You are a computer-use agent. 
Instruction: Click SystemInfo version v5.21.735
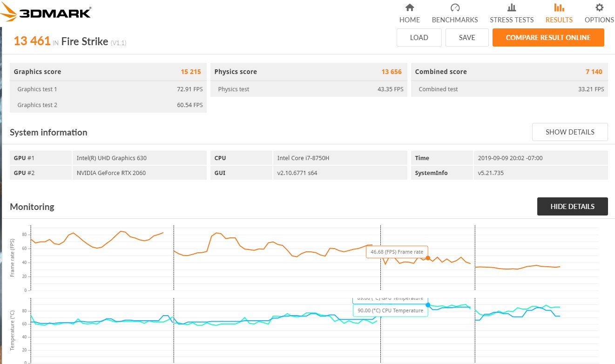pos(541,173)
